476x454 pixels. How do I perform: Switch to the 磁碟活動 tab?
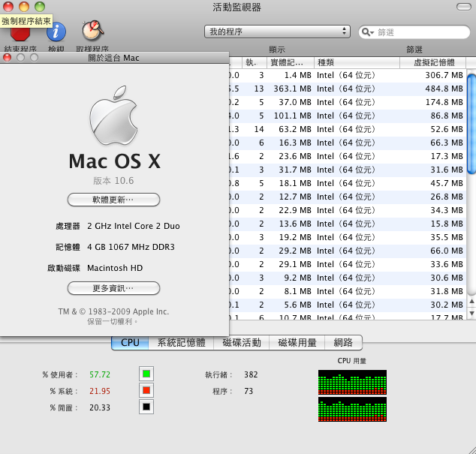[x=242, y=342]
